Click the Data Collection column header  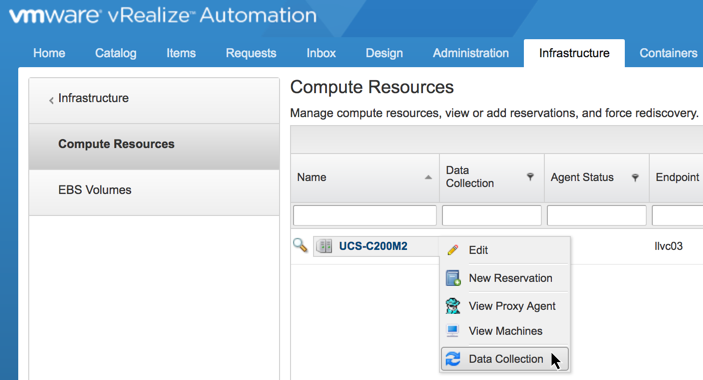(x=492, y=177)
